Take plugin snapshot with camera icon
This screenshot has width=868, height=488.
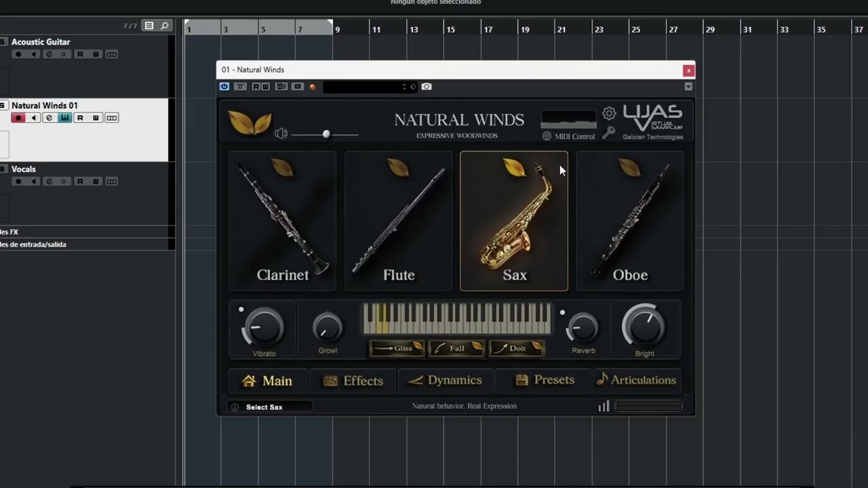click(x=427, y=87)
